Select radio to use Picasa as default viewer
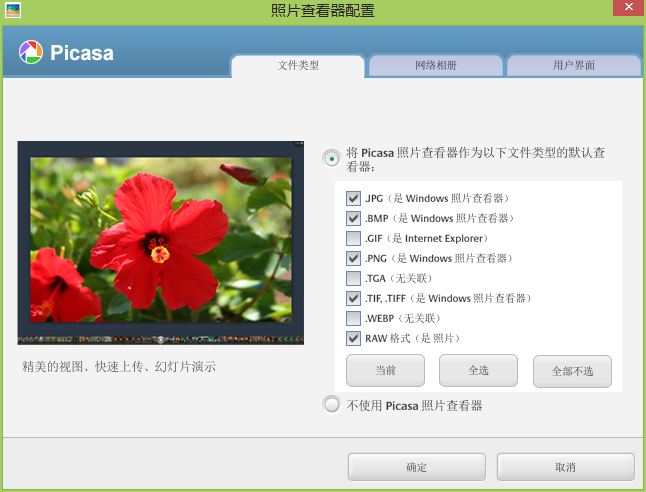 pos(331,157)
